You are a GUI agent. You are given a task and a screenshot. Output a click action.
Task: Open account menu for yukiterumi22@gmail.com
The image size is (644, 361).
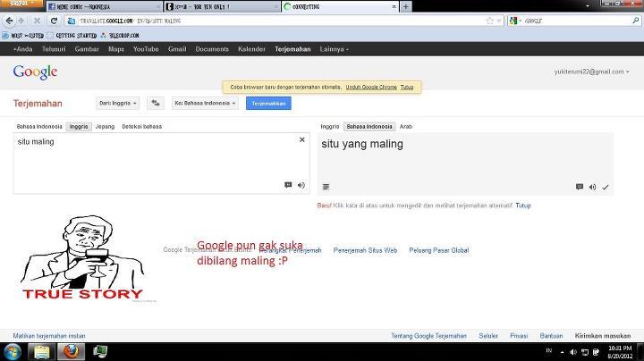point(591,71)
